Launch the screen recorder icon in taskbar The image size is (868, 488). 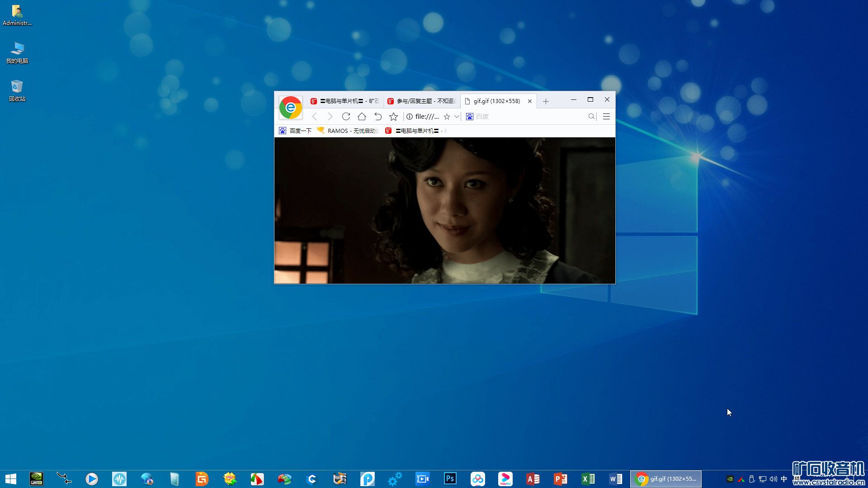[x=423, y=479]
